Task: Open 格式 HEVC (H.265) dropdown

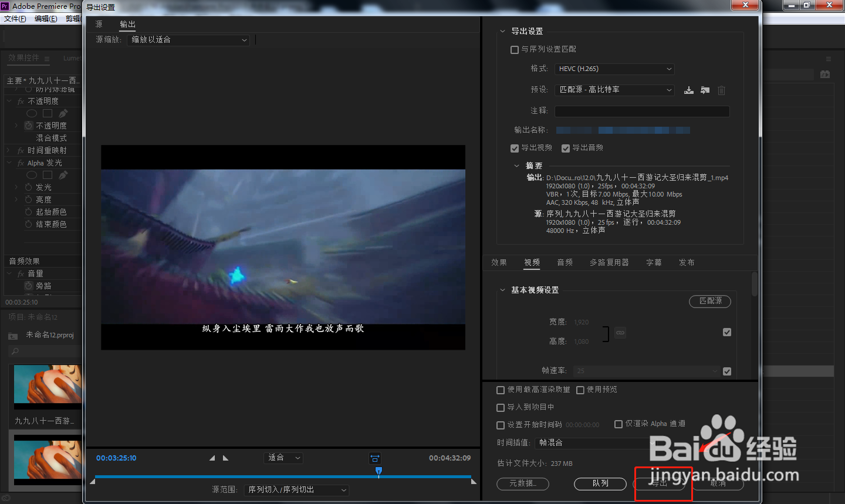Action: pos(614,69)
